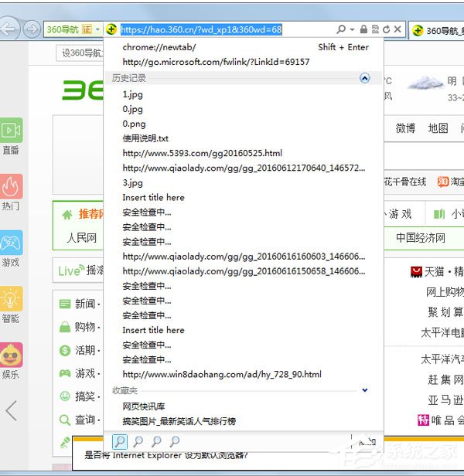Viewport: 464px width, 476px height.
Task: Open the address bar autocomplete dropdown arrow
Action: point(352,29)
